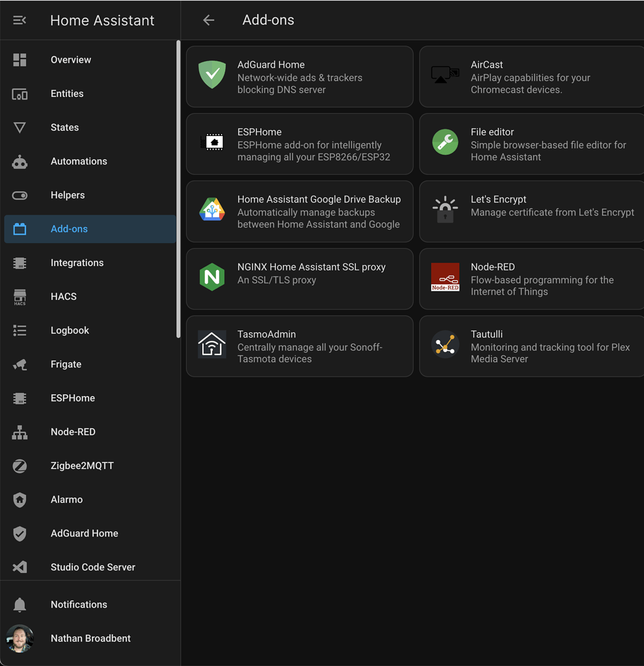Select the Zigbee2MQTT sidebar icon
The image size is (644, 666).
[x=20, y=466]
